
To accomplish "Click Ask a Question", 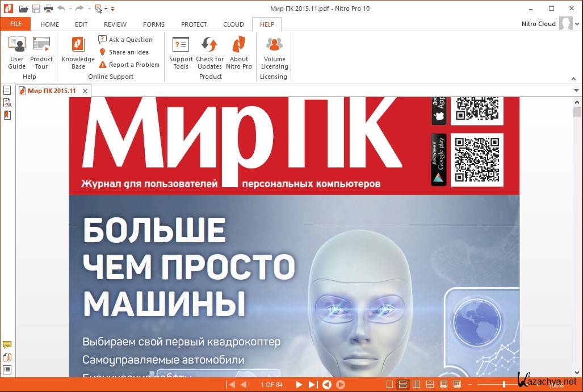I will (x=125, y=40).
